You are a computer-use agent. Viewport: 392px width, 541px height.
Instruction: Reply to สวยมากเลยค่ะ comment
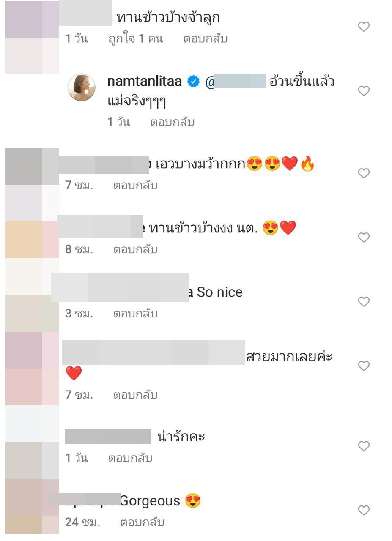tap(135, 395)
